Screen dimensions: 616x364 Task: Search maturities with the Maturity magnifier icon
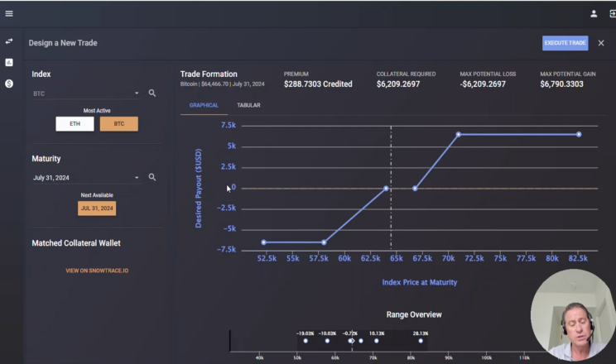click(x=152, y=177)
